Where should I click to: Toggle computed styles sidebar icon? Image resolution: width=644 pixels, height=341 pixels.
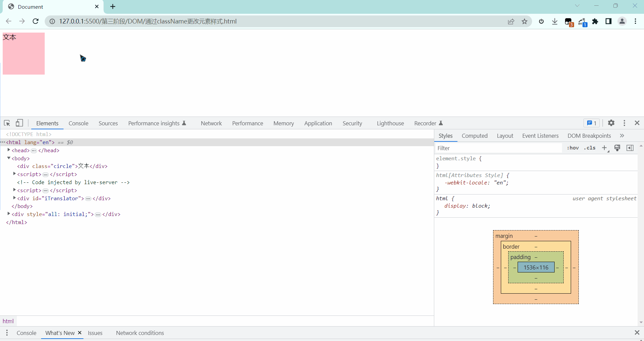[630, 148]
